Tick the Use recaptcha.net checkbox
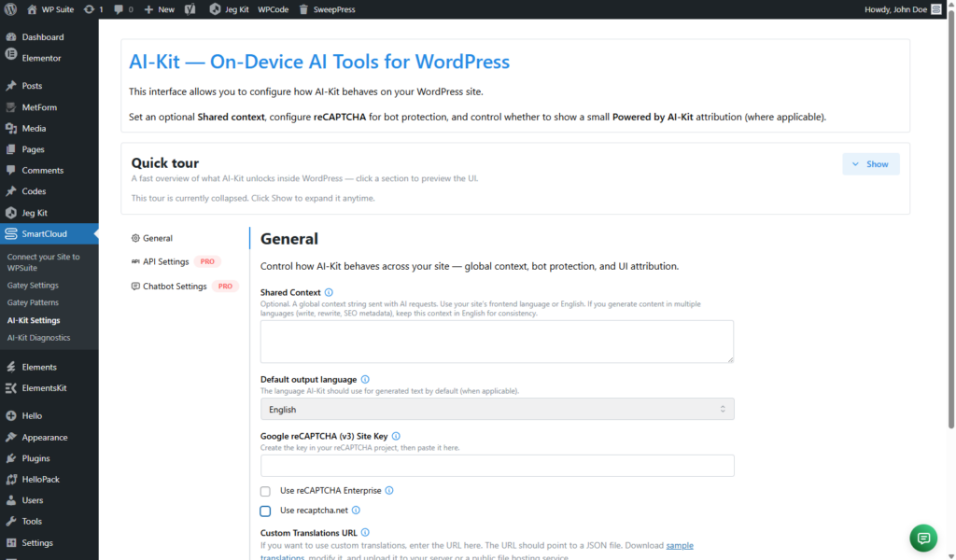 (x=265, y=511)
